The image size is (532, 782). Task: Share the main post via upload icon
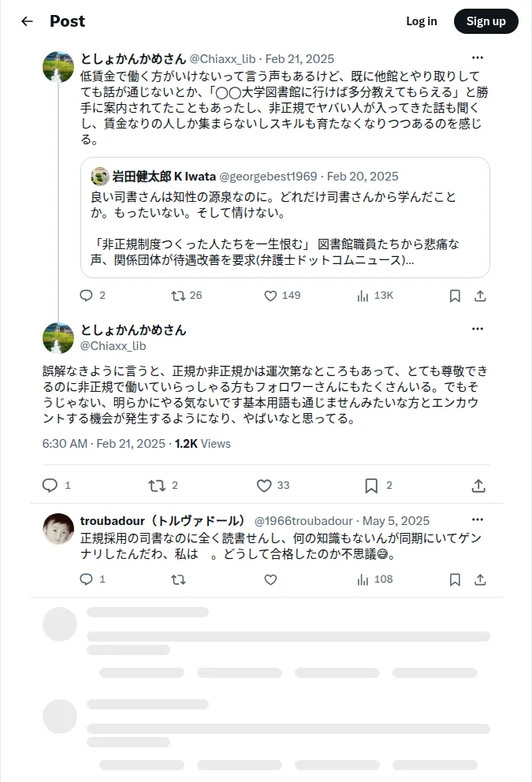pyautogui.click(x=478, y=486)
